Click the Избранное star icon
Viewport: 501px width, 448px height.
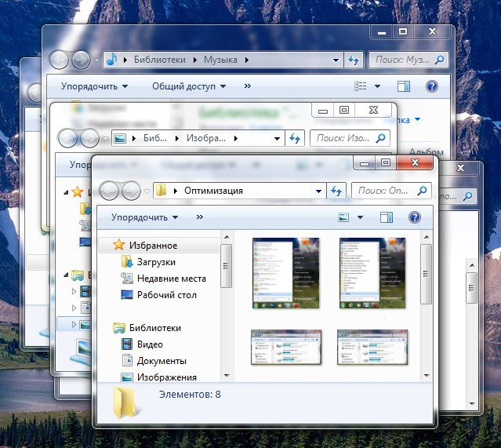(x=118, y=245)
